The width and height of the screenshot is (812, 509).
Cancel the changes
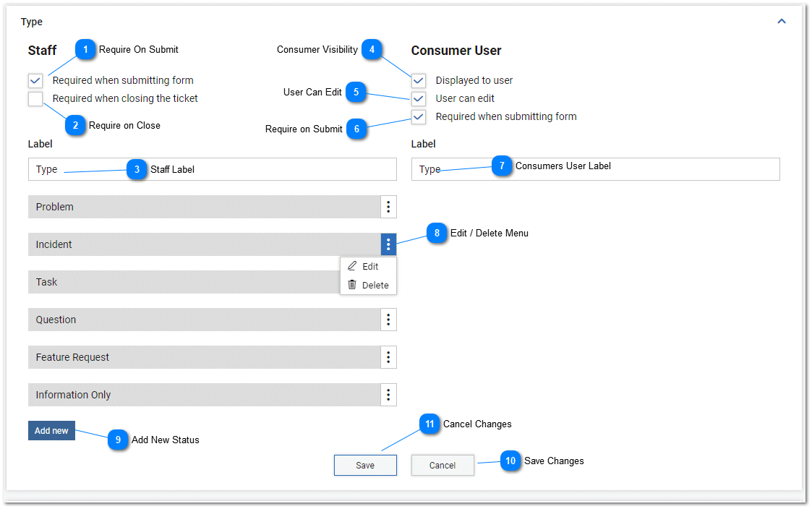pos(443,465)
